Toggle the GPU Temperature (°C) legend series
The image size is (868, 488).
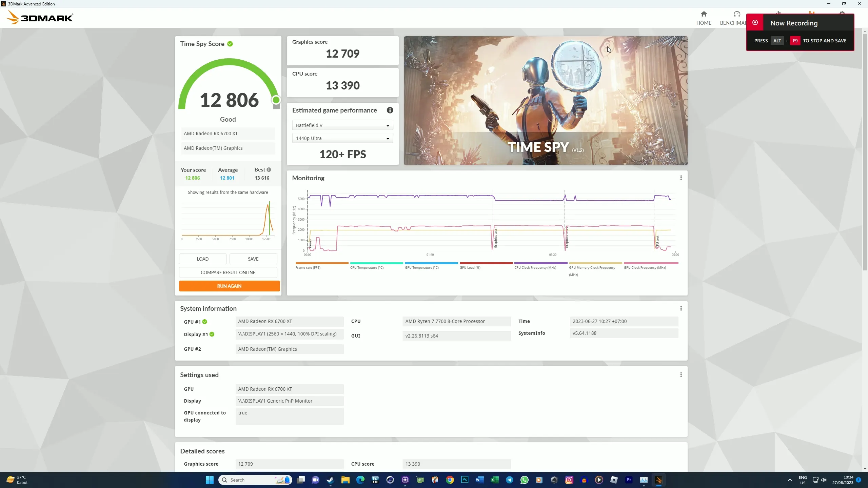(x=431, y=266)
